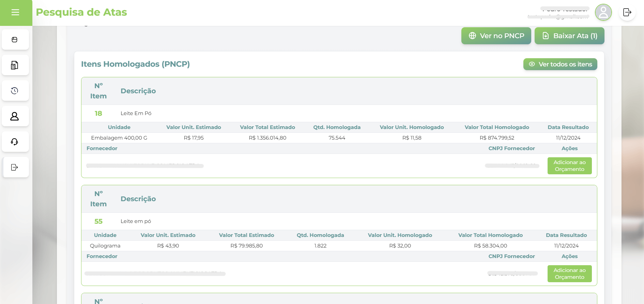Click the header sign-out icon
644x304 pixels.
click(627, 12)
